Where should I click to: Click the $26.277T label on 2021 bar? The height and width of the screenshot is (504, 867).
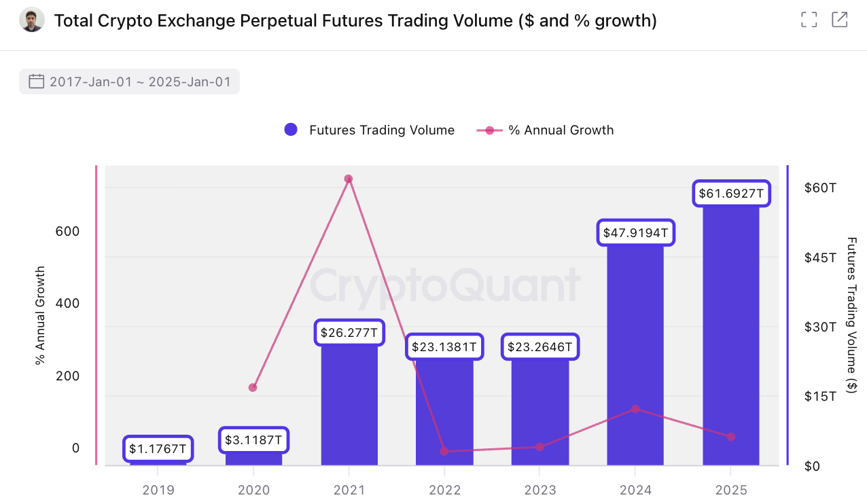[x=349, y=334]
